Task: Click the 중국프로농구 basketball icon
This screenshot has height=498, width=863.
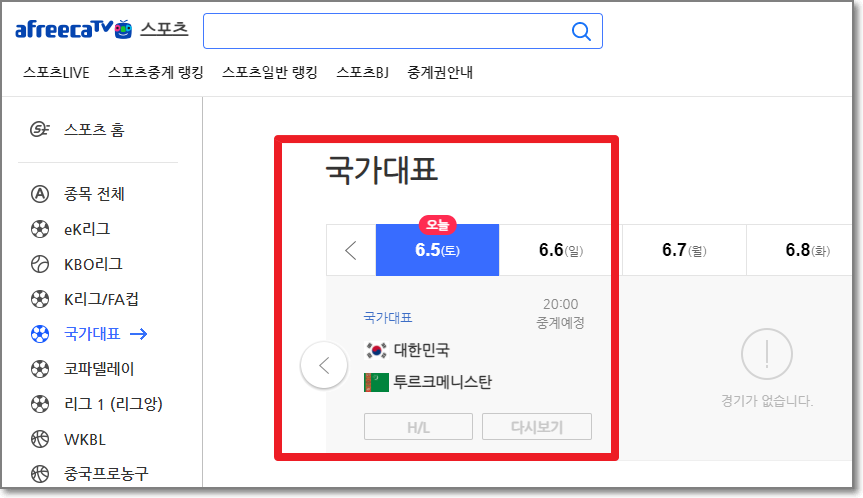Action: pos(40,474)
